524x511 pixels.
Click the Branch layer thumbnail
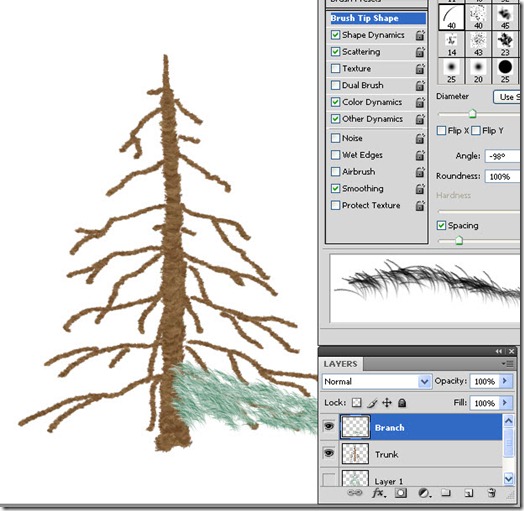coord(355,427)
